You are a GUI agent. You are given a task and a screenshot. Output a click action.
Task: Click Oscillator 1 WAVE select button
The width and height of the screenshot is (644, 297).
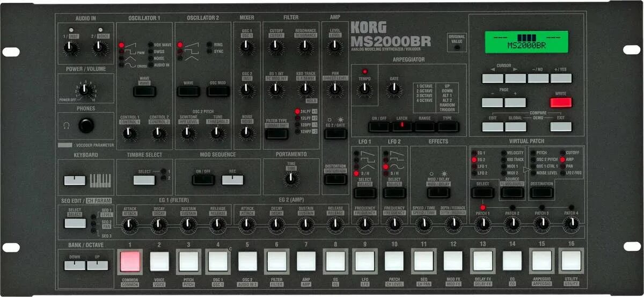point(144,91)
